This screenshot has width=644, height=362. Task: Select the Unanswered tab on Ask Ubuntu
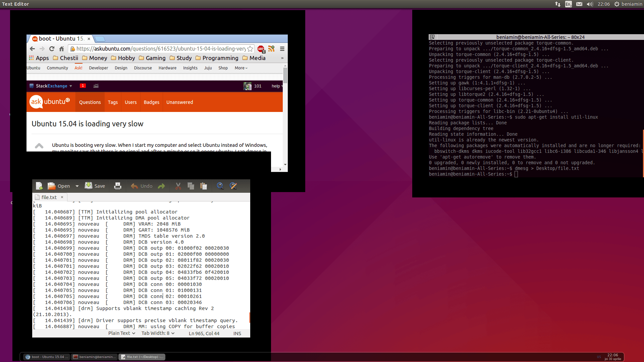pos(179,102)
